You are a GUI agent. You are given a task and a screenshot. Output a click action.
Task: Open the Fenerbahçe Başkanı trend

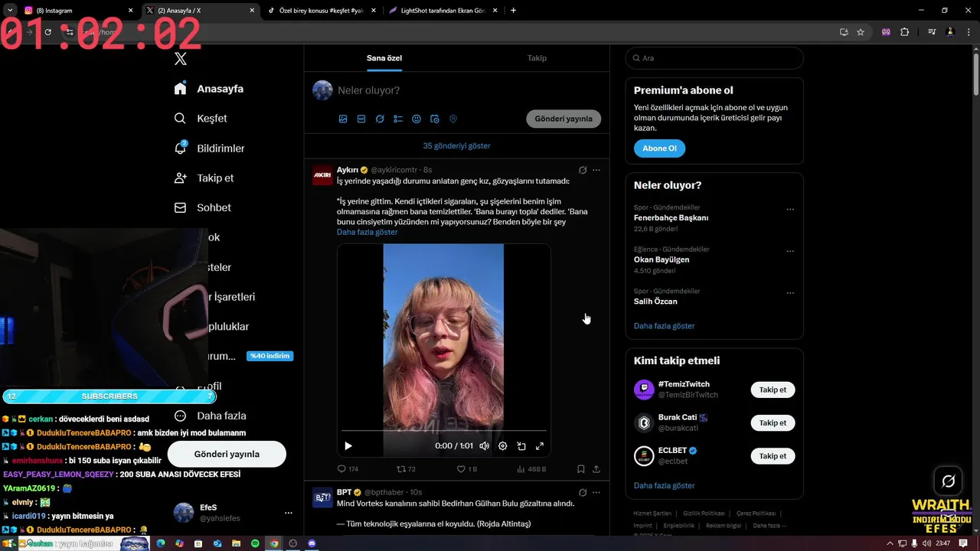pyautogui.click(x=671, y=218)
